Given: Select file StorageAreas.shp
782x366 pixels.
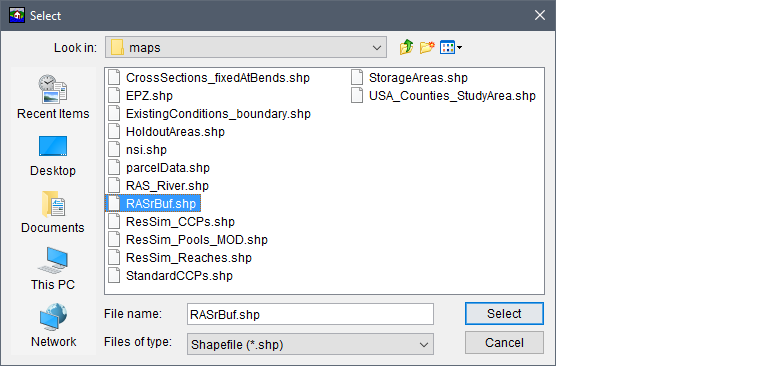Looking at the screenshot, I should pos(409,78).
